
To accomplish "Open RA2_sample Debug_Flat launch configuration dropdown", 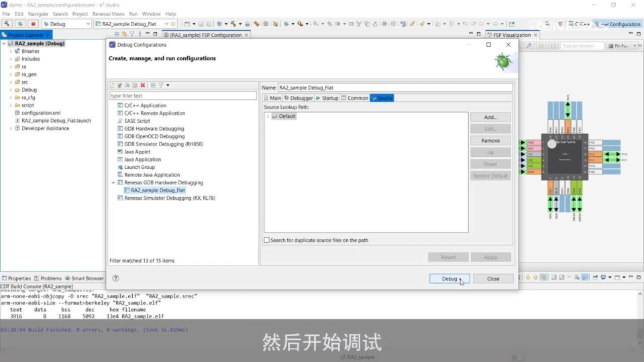I will click(166, 24).
